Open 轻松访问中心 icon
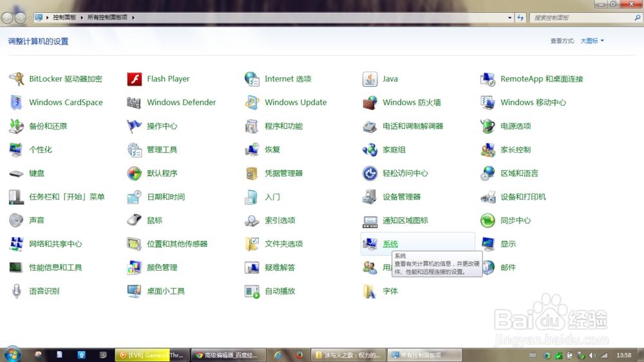644x362 pixels. [370, 173]
